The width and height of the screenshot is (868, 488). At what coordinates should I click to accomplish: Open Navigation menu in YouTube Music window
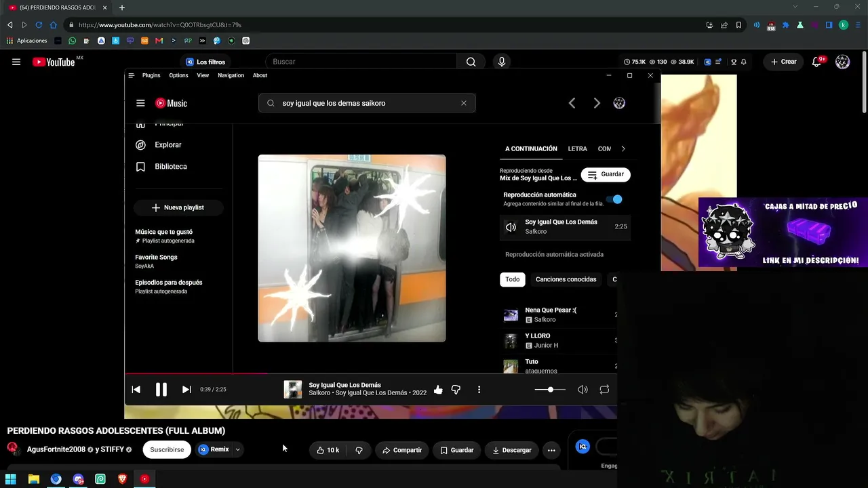pos(231,75)
